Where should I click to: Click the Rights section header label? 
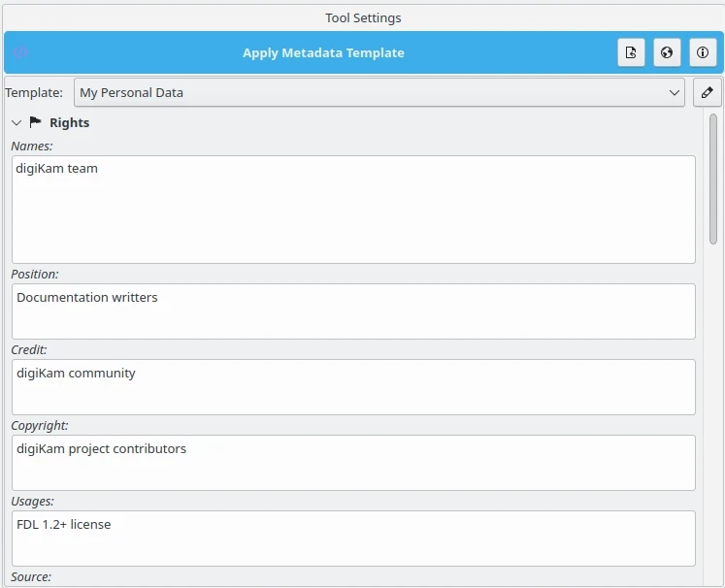pyautogui.click(x=69, y=123)
